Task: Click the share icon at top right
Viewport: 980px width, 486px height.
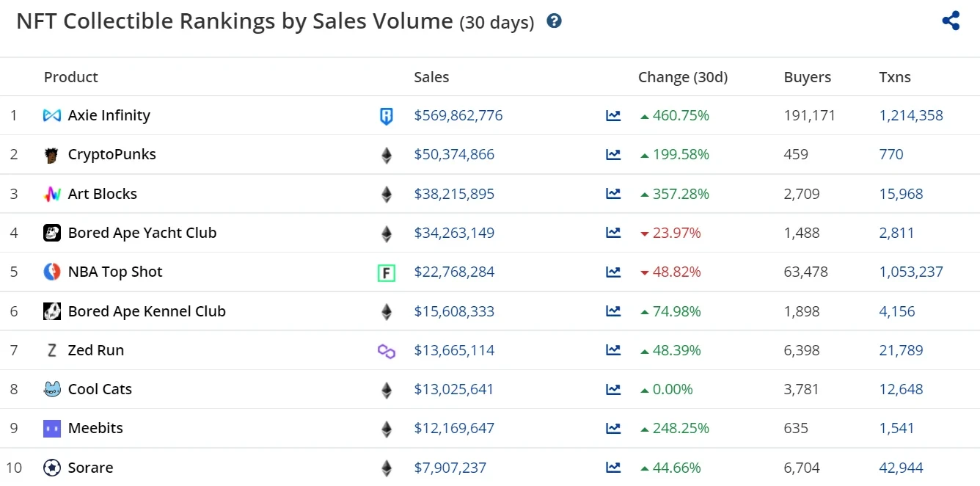Action: click(951, 21)
